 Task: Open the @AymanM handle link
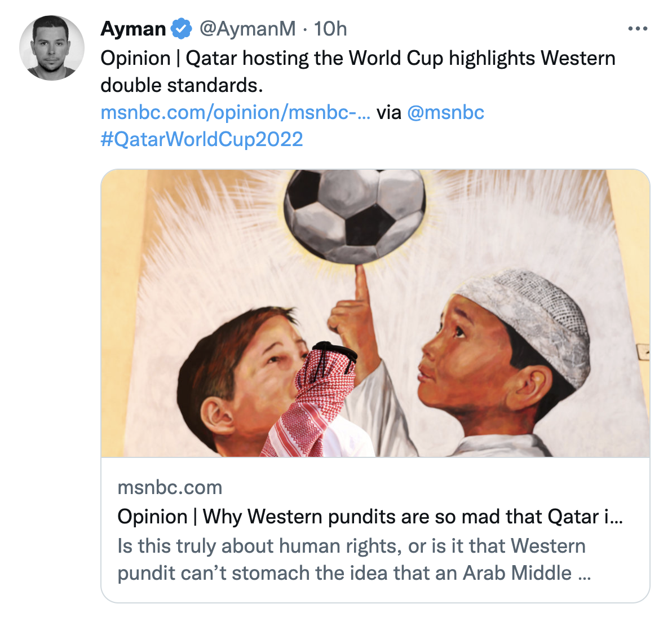click(x=247, y=29)
